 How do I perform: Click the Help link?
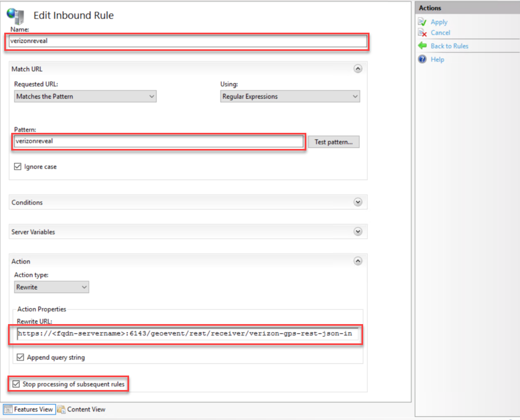coord(438,59)
